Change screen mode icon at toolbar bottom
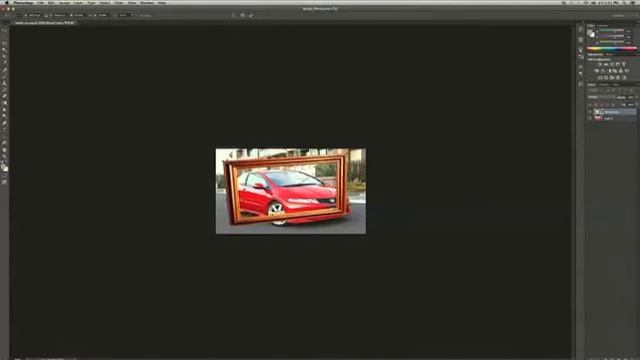Image resolution: width=640 pixels, height=360 pixels. pos(4,182)
